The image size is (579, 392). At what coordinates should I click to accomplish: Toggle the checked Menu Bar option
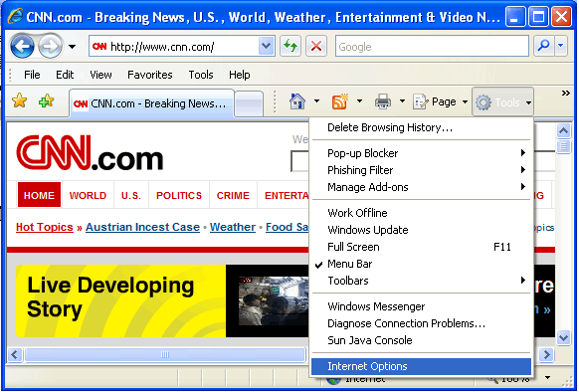[x=421, y=264]
